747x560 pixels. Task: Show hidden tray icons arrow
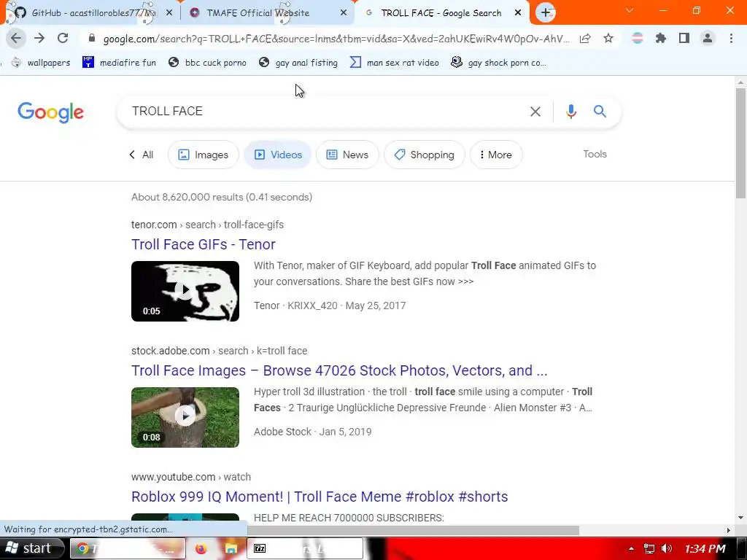click(x=631, y=549)
